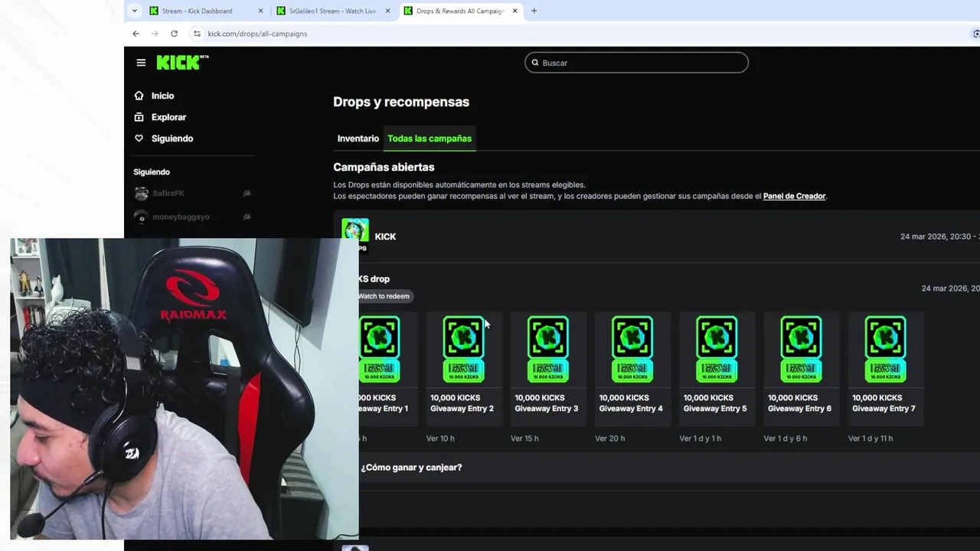
Task: Open Explorar in sidebar
Action: click(x=168, y=117)
